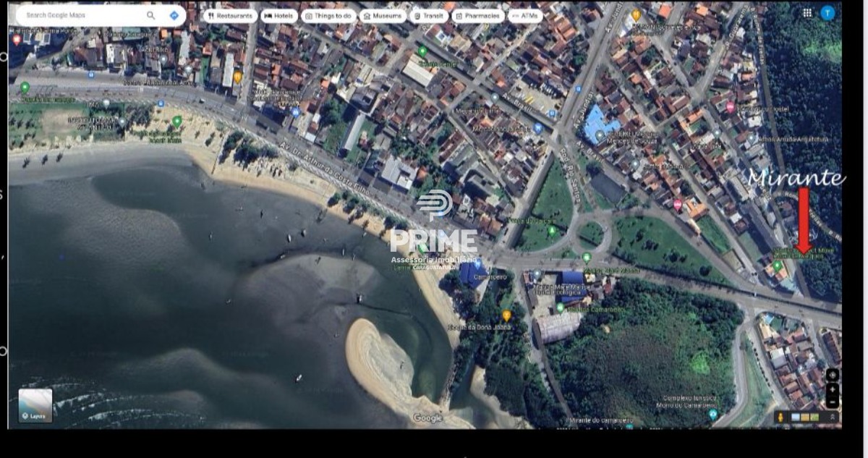Select the Things to do chip
This screenshot has height=458, width=868.
coord(328,16)
